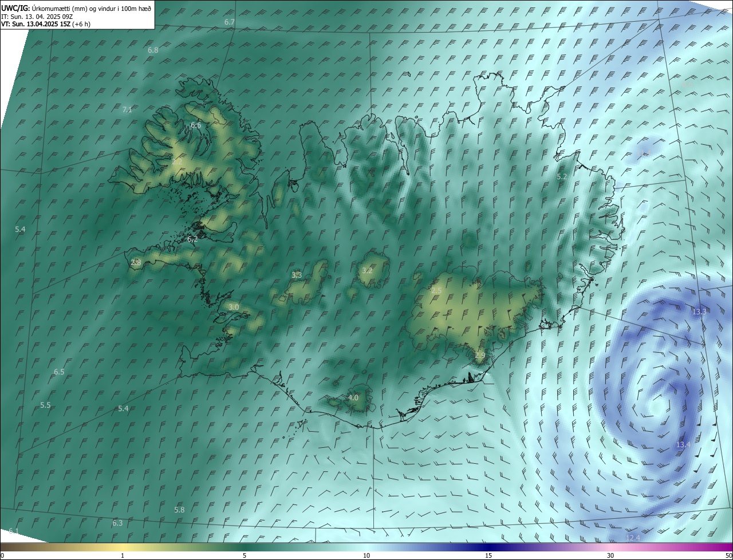Click the 2.9 value label on the map
This screenshot has width=733, height=560.
[x=480, y=356]
